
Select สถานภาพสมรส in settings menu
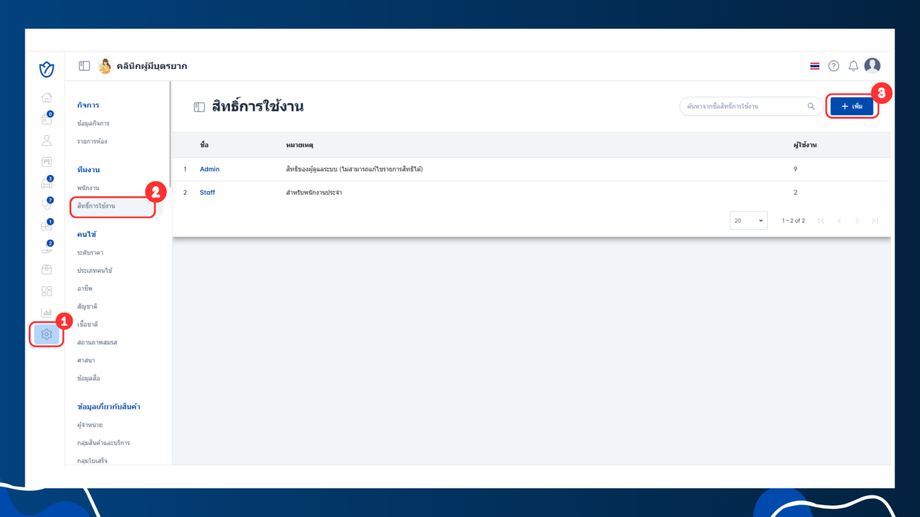click(97, 342)
